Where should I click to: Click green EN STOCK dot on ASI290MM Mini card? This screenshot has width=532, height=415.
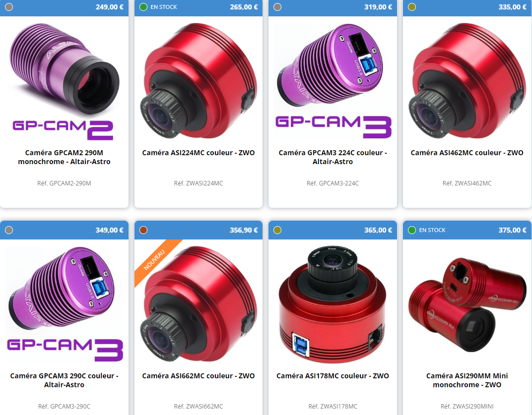point(412,230)
